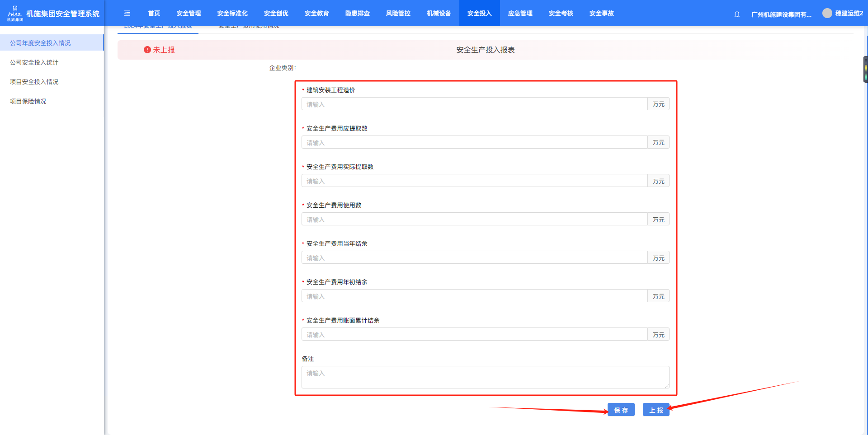
Task: Open the notification bell icon
Action: pos(737,14)
